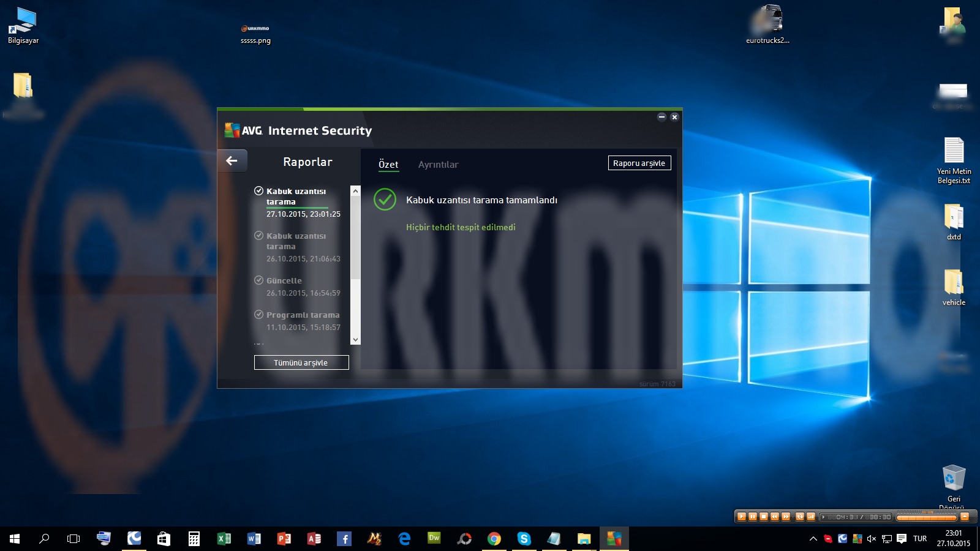This screenshot has width=980, height=551.
Task: Open the Metin2 game icon on the taskbar
Action: coord(374,539)
